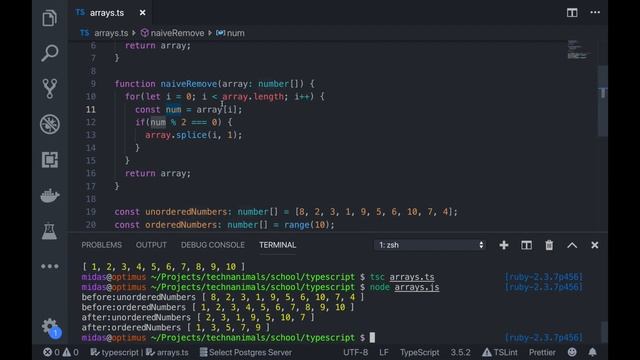Close the arrays.ts editor tab

point(142,13)
